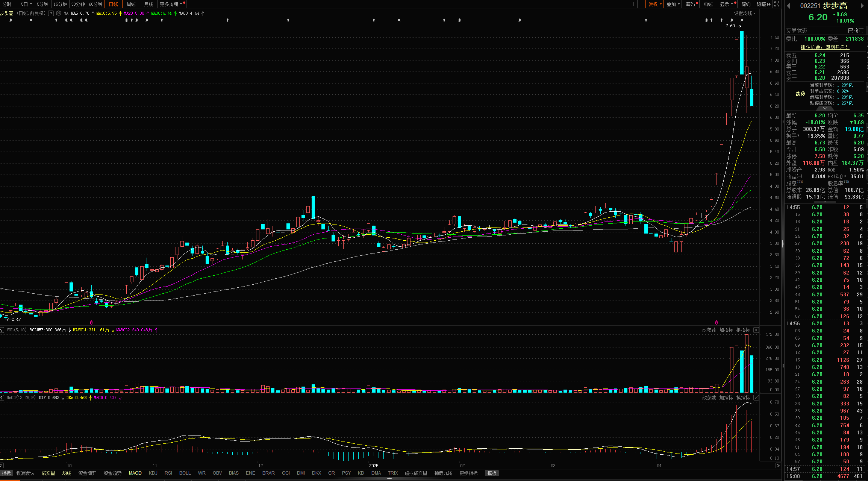The image size is (868, 481).
Task: Click MA10:5.95 yellow legend label
Action: pos(106,13)
